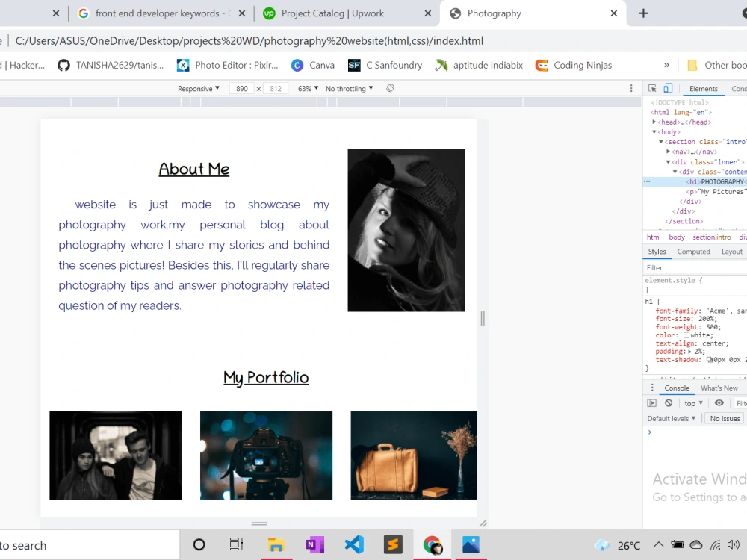The width and height of the screenshot is (747, 560).
Task: Switch to the Console drawer tab
Action: tap(677, 388)
